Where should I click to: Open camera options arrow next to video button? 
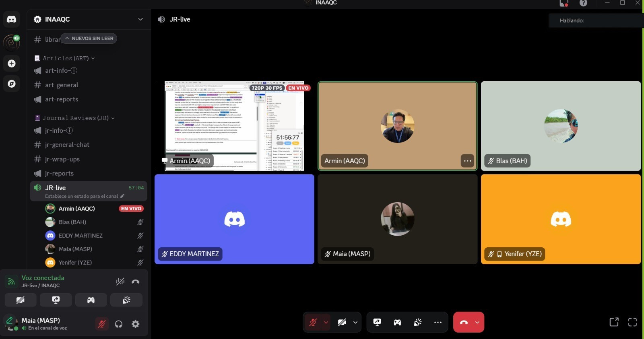point(355,322)
